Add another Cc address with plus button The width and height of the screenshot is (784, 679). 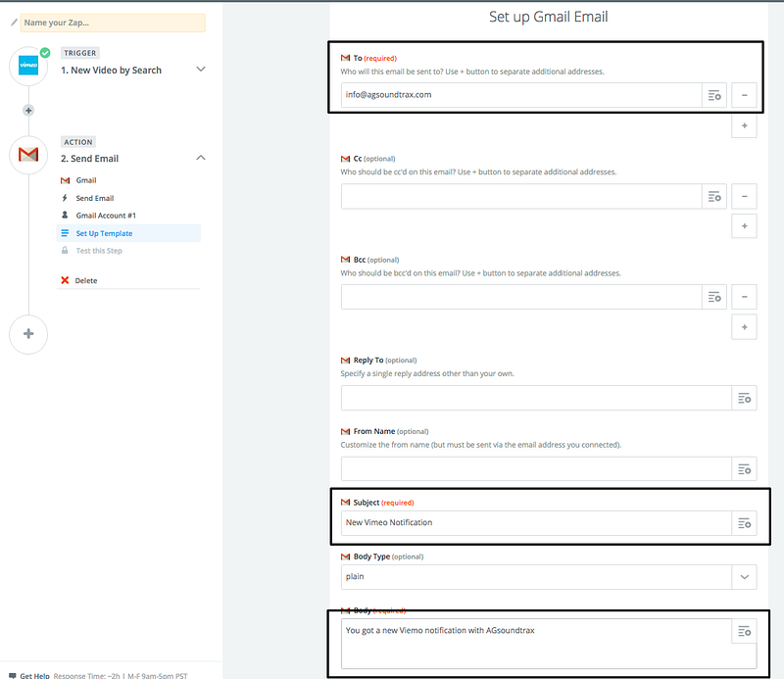pyautogui.click(x=744, y=226)
